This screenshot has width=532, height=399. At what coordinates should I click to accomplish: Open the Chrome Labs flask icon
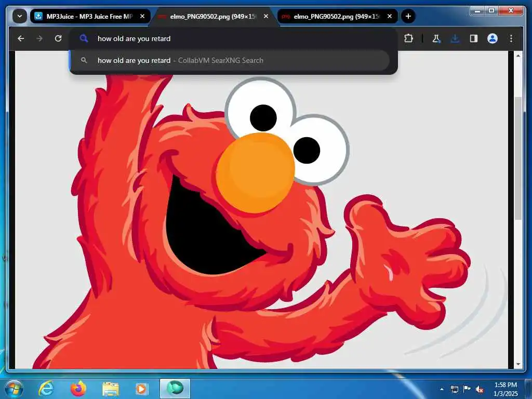pyautogui.click(x=436, y=38)
